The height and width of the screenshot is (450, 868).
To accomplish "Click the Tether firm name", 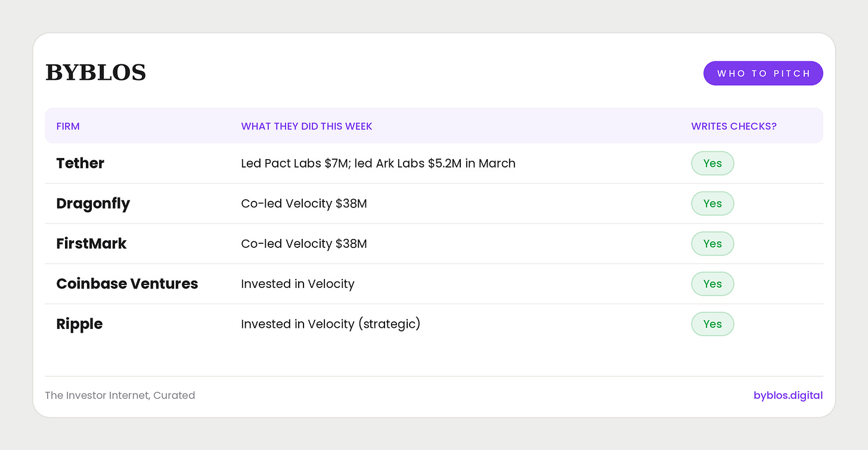I will pyautogui.click(x=80, y=163).
